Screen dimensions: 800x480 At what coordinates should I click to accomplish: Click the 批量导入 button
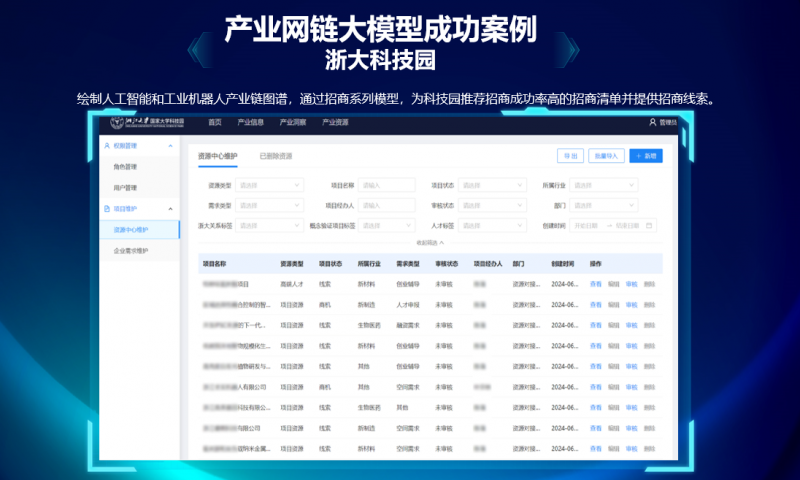click(606, 156)
